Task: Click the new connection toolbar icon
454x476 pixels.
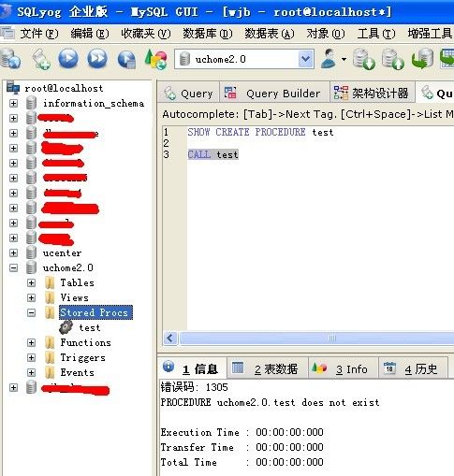Action: 10,59
